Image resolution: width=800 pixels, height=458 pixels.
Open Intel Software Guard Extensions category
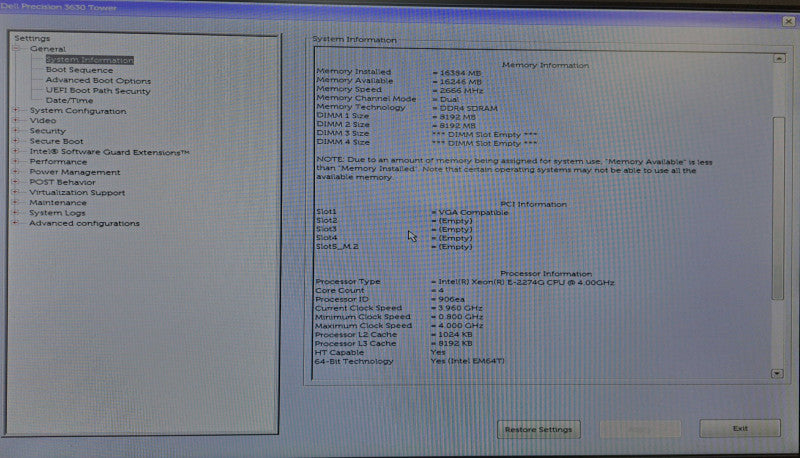point(109,152)
